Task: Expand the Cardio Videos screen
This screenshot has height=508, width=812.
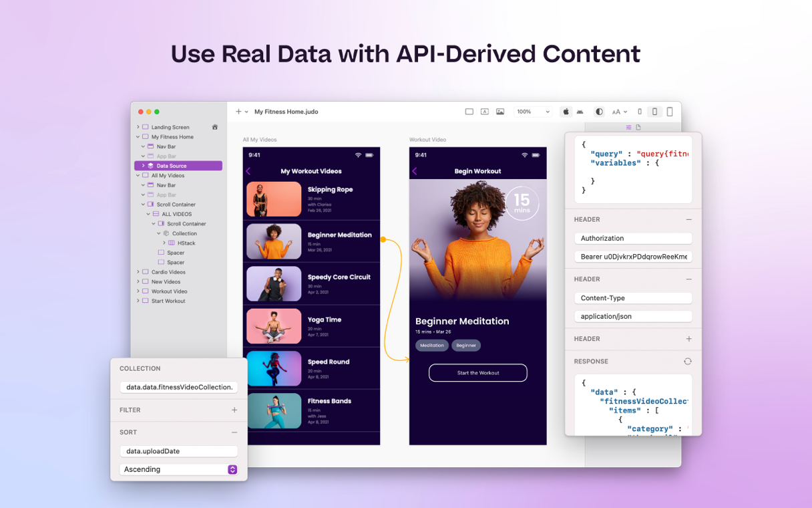Action: click(138, 272)
